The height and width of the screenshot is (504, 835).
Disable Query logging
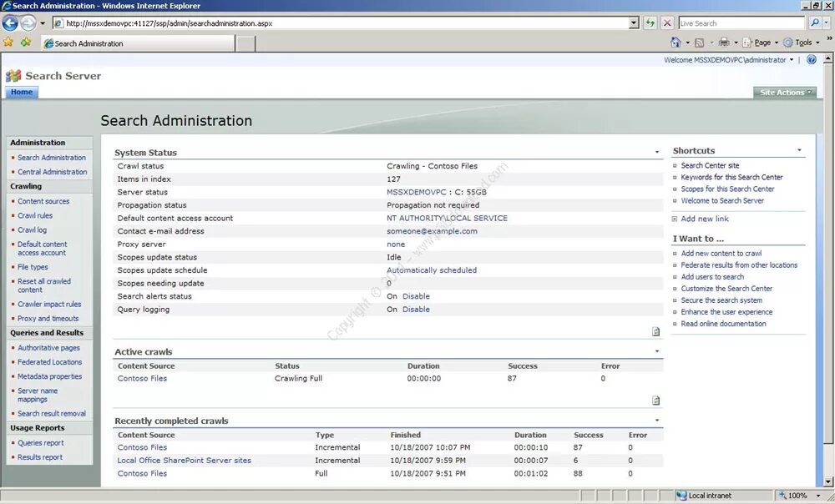(416, 310)
